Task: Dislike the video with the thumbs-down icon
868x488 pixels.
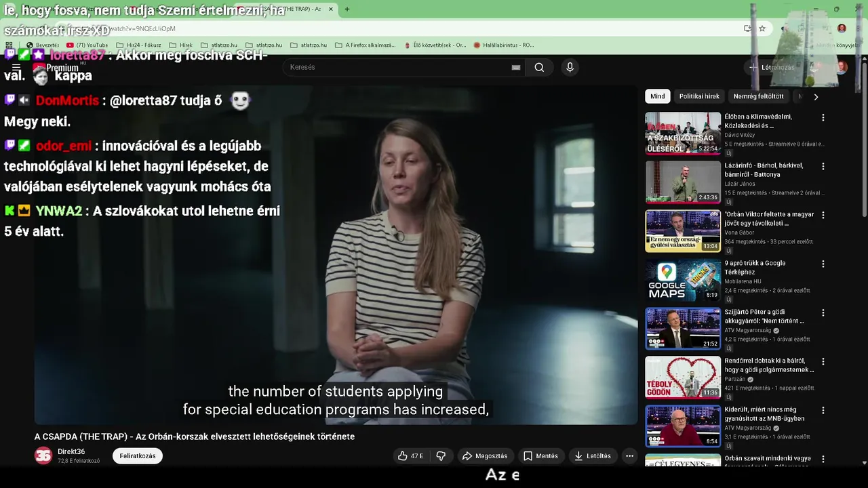Action: 441,456
